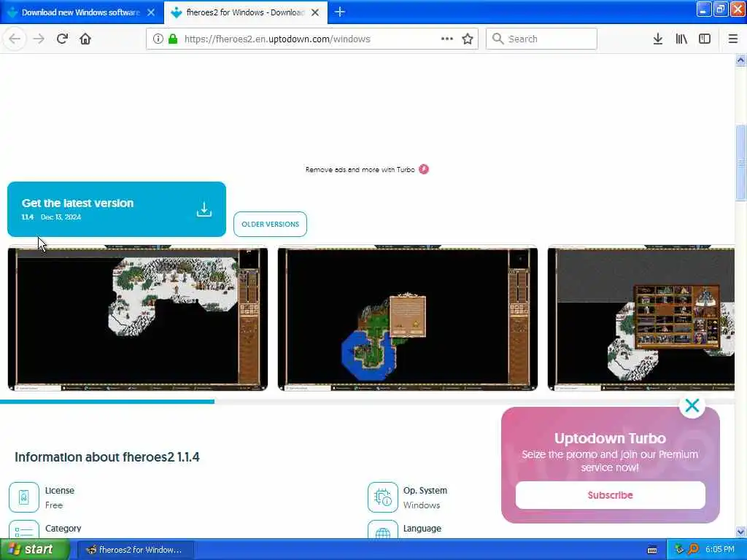This screenshot has height=560, width=747.
Task: Click the green secure connection padlock
Action: click(173, 39)
